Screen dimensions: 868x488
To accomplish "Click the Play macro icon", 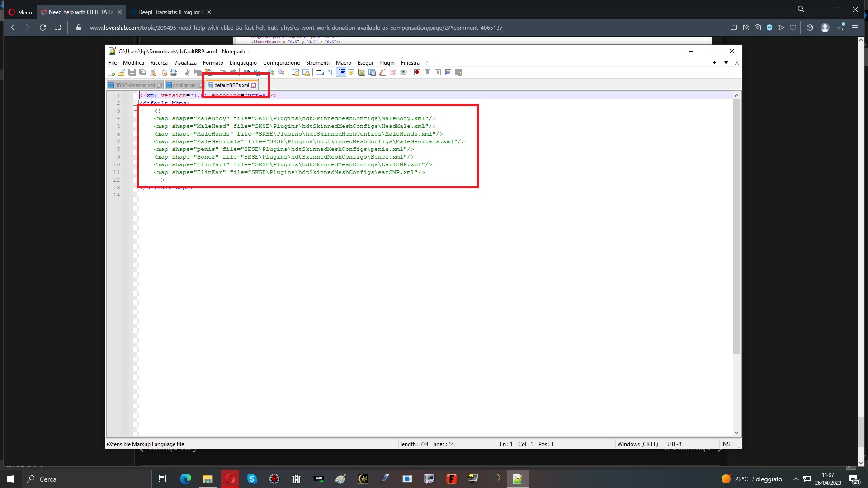I will (x=438, y=72).
